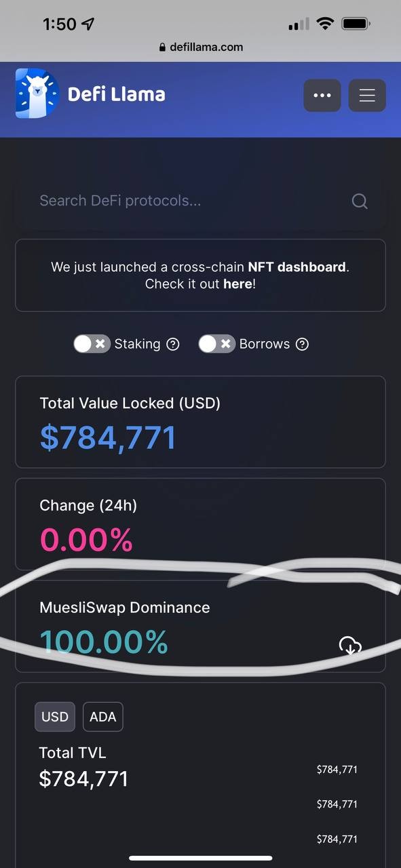
Task: Tap the iOS home indicator bar
Action: pos(201,858)
